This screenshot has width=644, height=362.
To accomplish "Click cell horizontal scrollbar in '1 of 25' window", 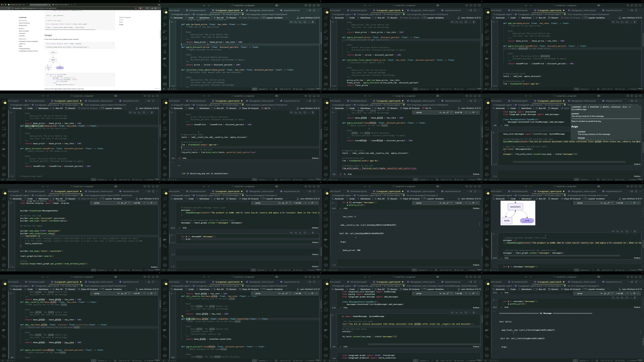I will (x=562, y=256).
